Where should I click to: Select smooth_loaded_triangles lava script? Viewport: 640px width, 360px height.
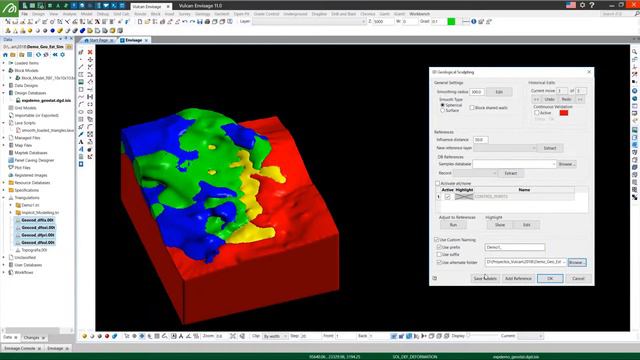click(45, 130)
